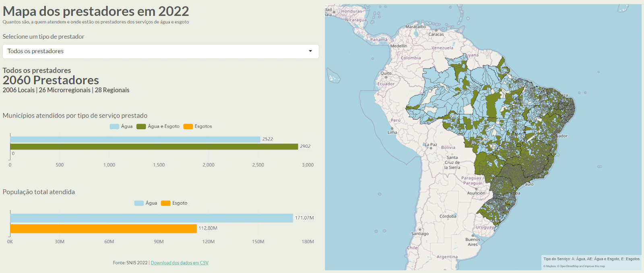Click the orange Esgoto legend swatch for population

pos(165,203)
